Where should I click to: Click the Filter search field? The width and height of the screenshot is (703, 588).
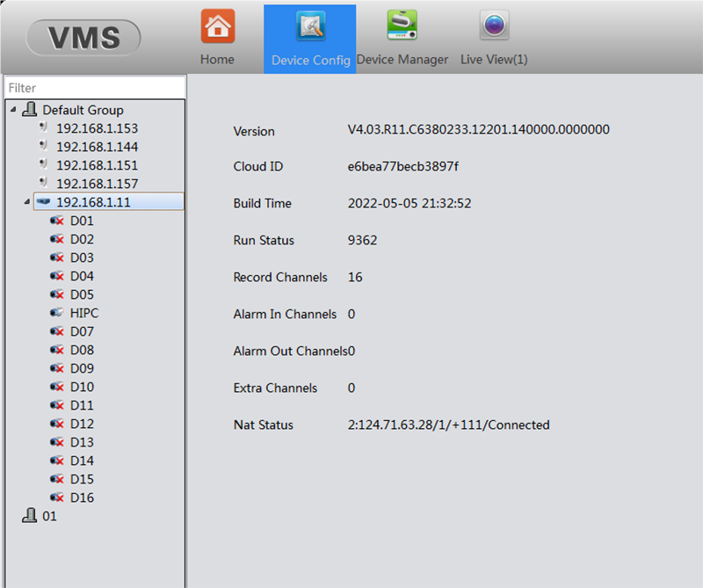[94, 88]
